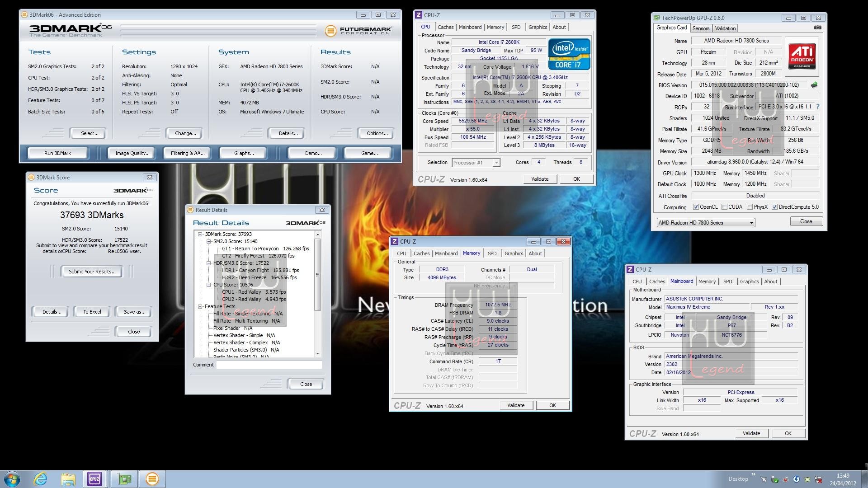
Task: Collapse the 3DMark Score tree node
Action: [x=200, y=234]
